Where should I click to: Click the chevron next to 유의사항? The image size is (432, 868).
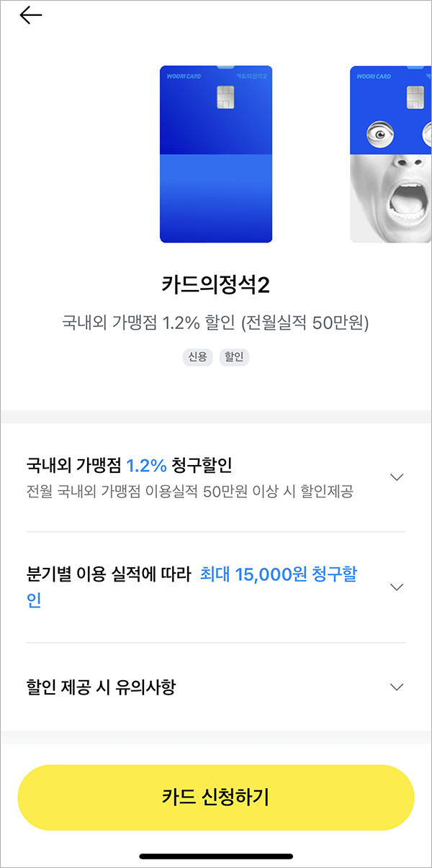coord(397,687)
